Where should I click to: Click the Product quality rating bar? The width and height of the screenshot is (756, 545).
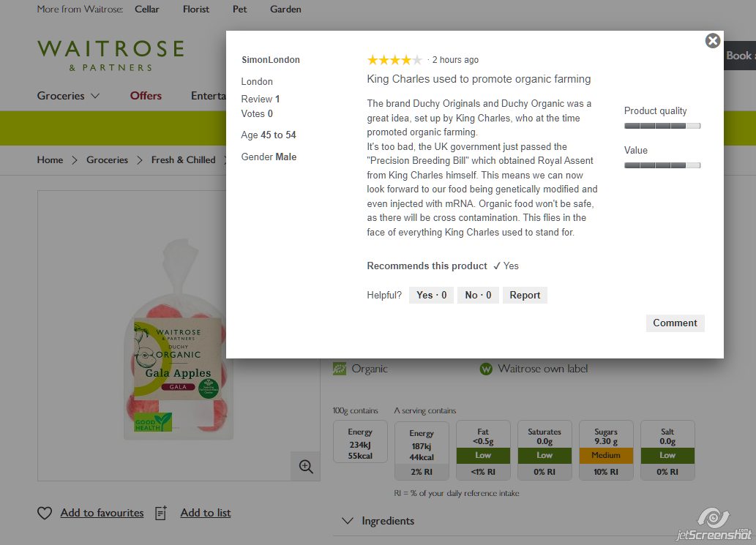pyautogui.click(x=662, y=126)
